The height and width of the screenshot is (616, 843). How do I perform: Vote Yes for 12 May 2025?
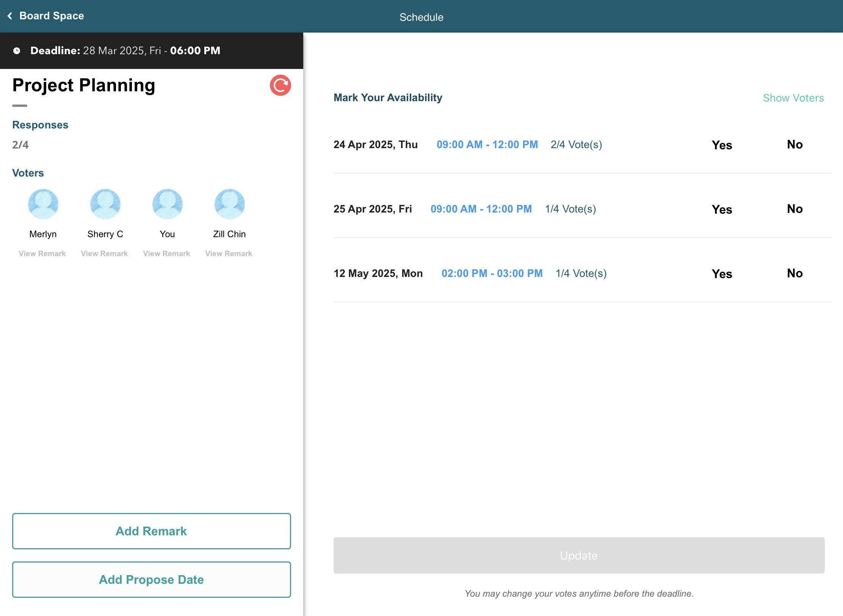tap(722, 274)
